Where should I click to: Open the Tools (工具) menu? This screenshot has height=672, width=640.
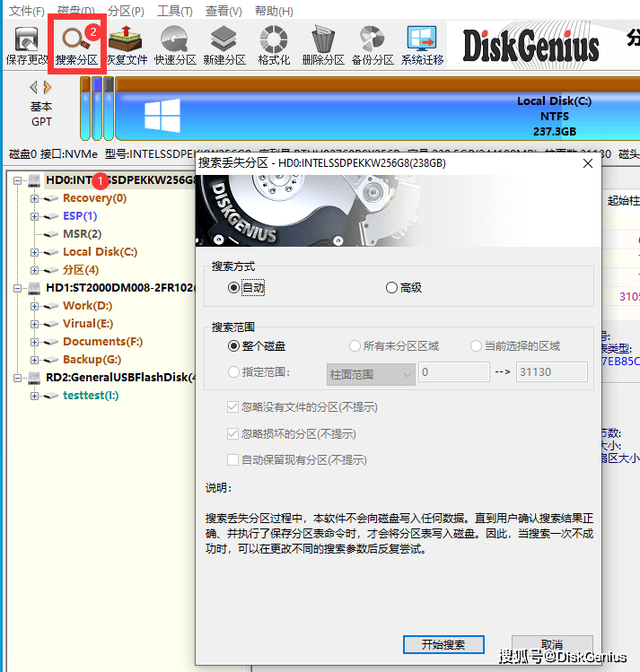click(x=174, y=11)
